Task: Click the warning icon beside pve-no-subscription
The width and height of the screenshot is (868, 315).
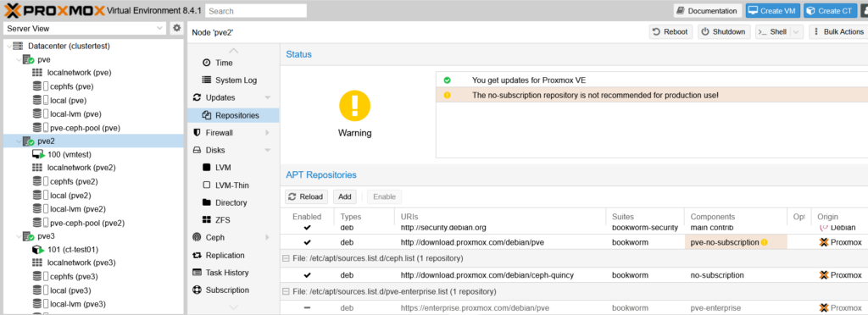Action: pyautogui.click(x=764, y=242)
